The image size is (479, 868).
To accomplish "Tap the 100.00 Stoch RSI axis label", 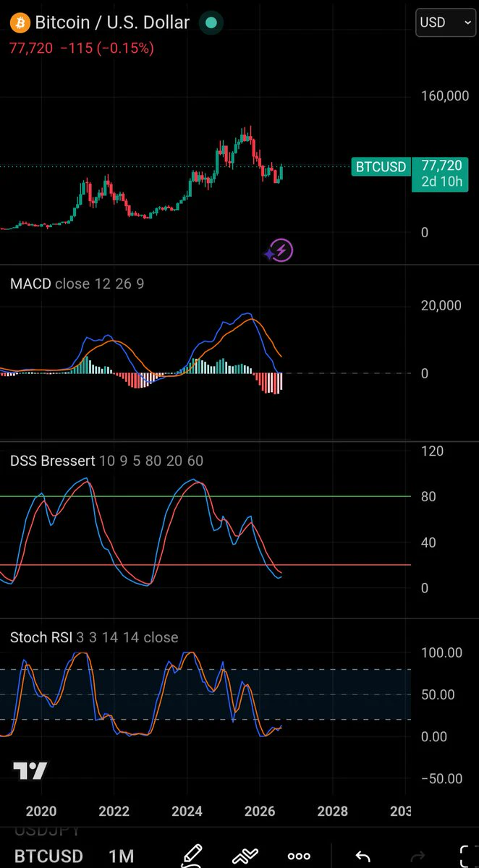I will (441, 652).
